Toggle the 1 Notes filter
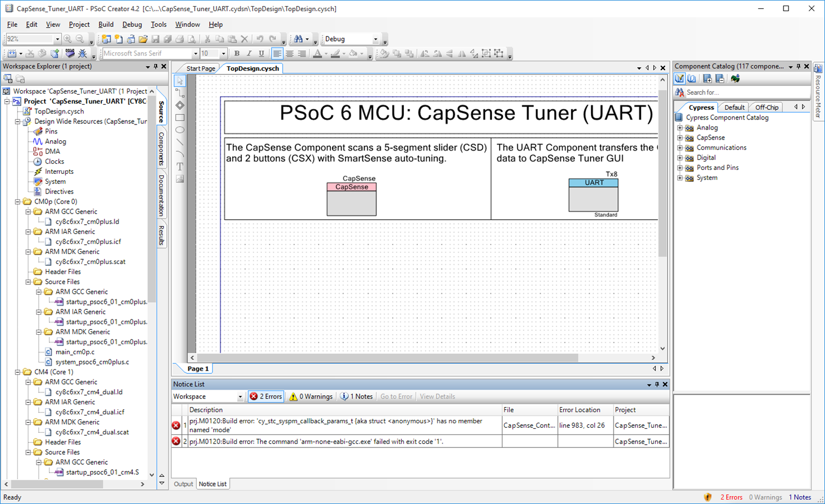This screenshot has width=825, height=504. pyautogui.click(x=357, y=396)
